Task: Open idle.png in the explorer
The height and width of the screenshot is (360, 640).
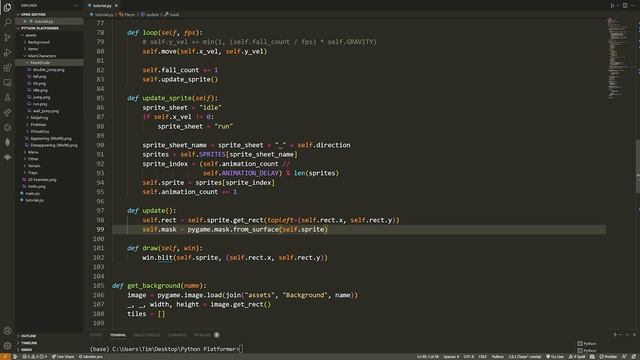Action: click(49, 90)
